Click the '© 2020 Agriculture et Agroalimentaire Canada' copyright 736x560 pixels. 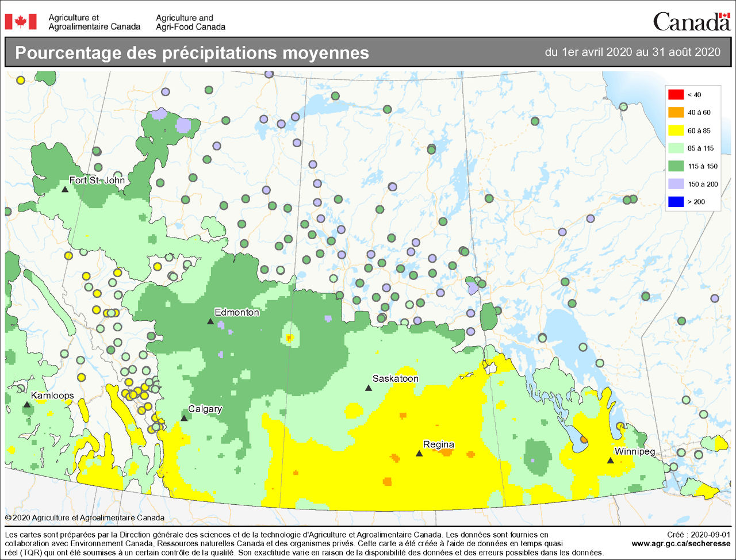point(85,517)
